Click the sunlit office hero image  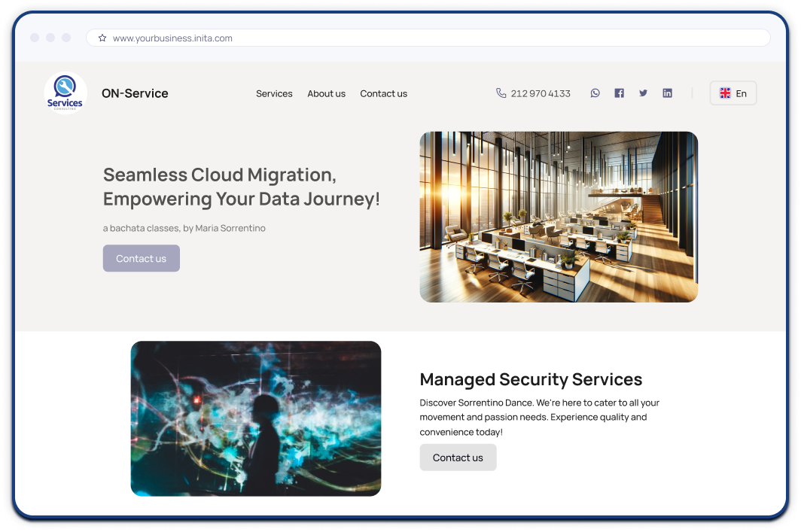coord(559,217)
